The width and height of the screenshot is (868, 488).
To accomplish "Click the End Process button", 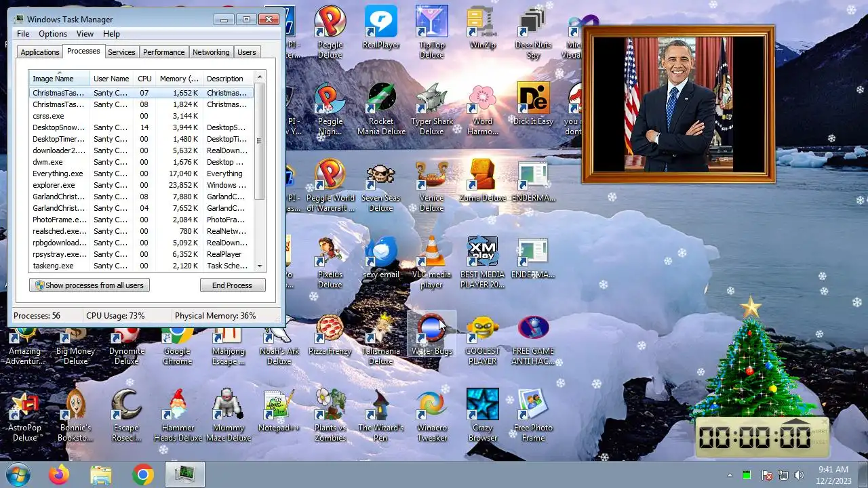I will (232, 285).
